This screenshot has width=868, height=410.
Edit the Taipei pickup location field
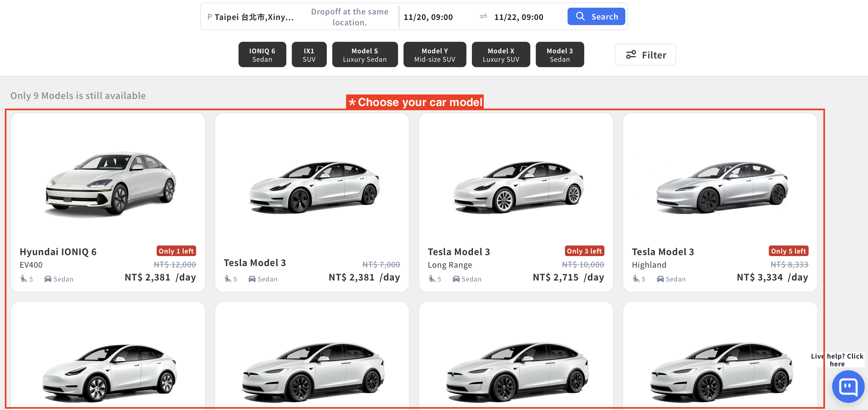[251, 17]
